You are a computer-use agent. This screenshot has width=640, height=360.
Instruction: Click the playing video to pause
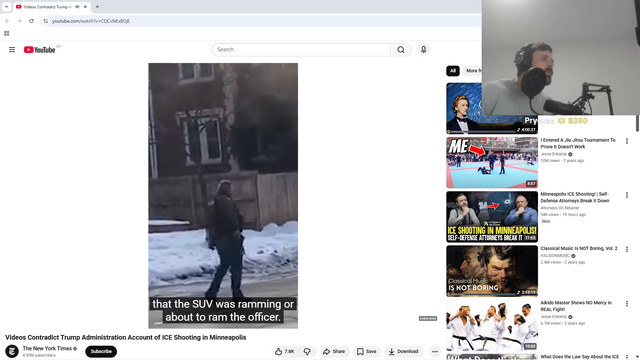[x=223, y=196]
